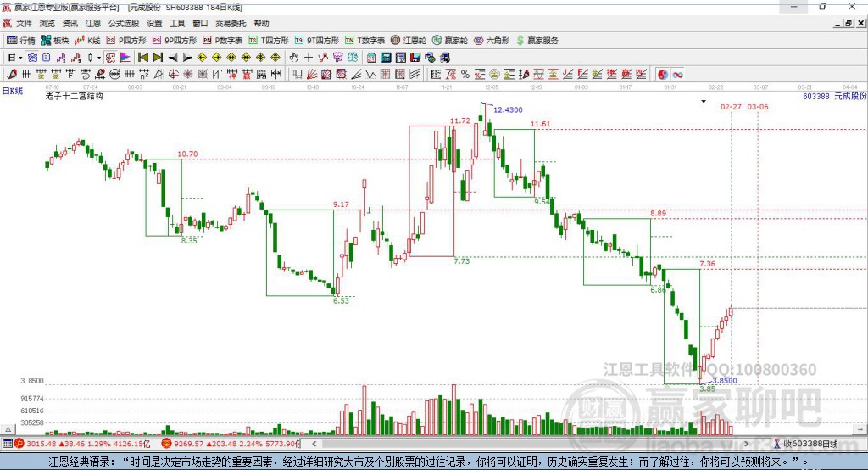
Task: Open the 浏览 menu
Action: coord(47,23)
